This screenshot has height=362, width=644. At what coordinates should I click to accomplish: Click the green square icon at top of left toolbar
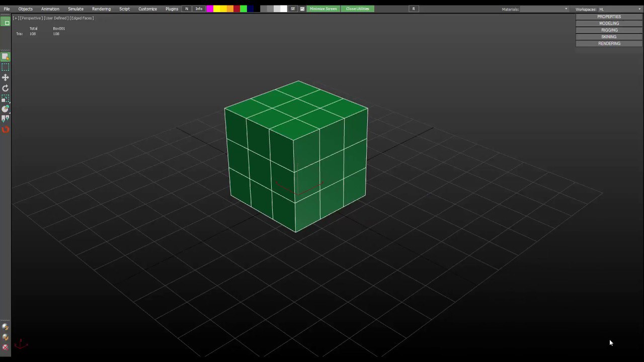pyautogui.click(x=7, y=23)
